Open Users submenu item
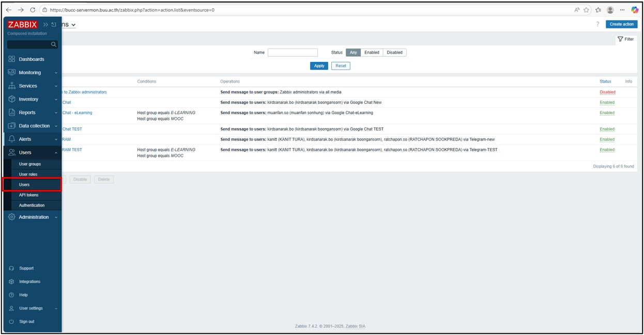This screenshot has width=644, height=335. [24, 185]
